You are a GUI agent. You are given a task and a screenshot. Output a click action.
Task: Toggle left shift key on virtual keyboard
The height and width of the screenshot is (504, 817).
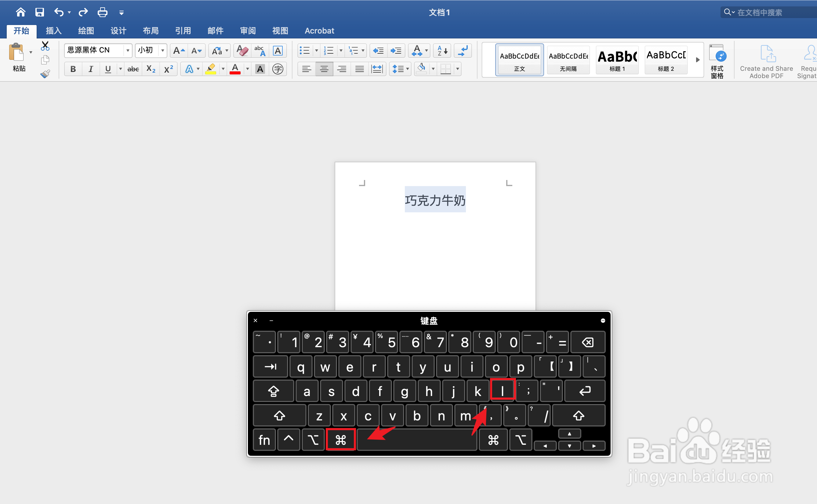click(279, 415)
